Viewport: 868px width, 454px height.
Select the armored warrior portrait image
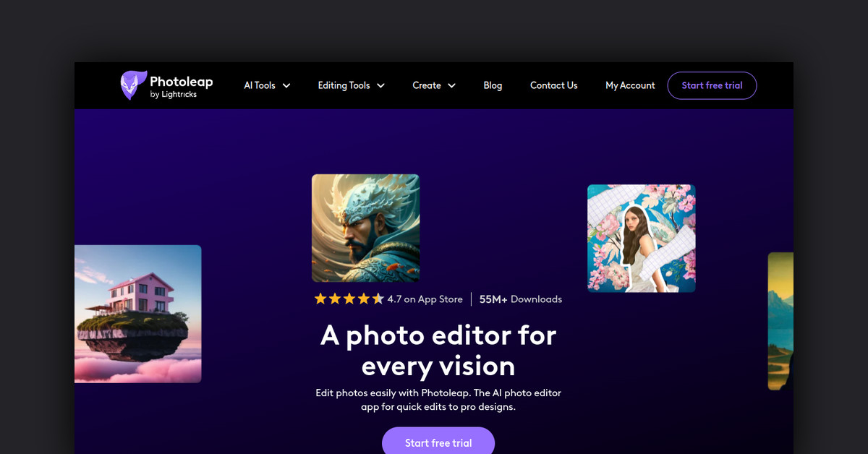click(365, 228)
